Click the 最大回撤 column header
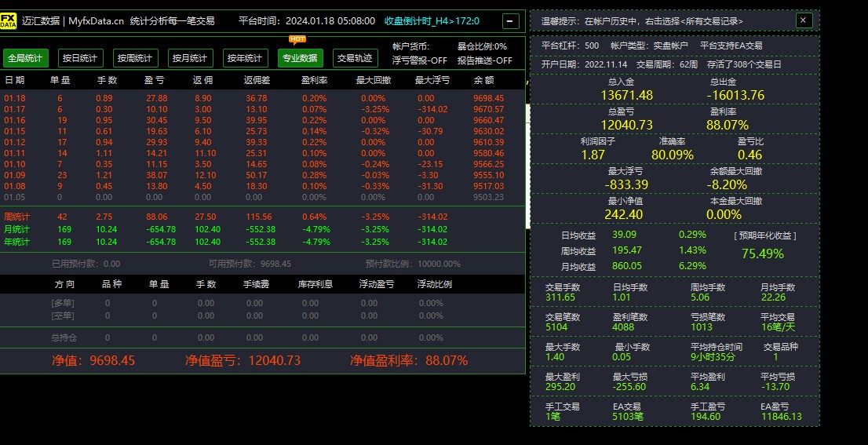The image size is (868, 445). coord(374,80)
